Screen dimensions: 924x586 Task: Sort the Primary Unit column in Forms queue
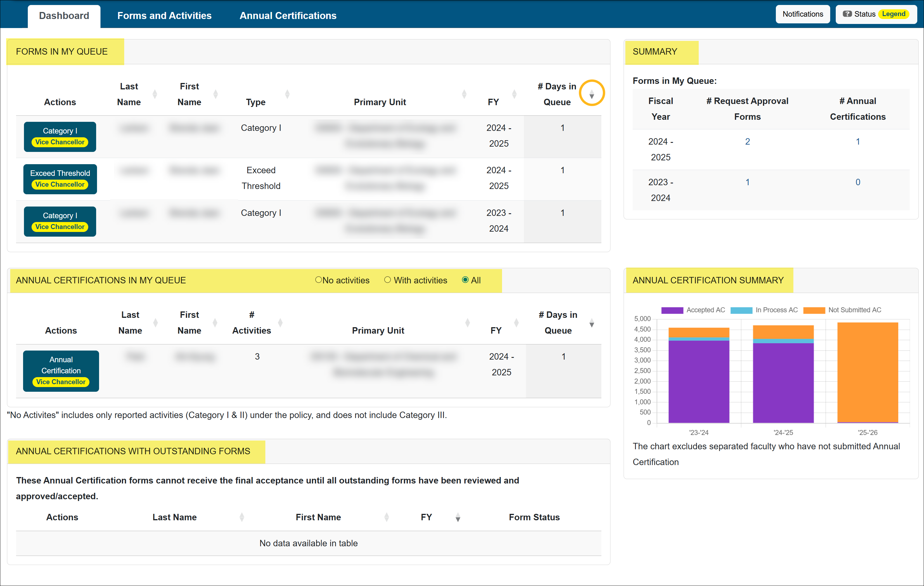tap(465, 93)
